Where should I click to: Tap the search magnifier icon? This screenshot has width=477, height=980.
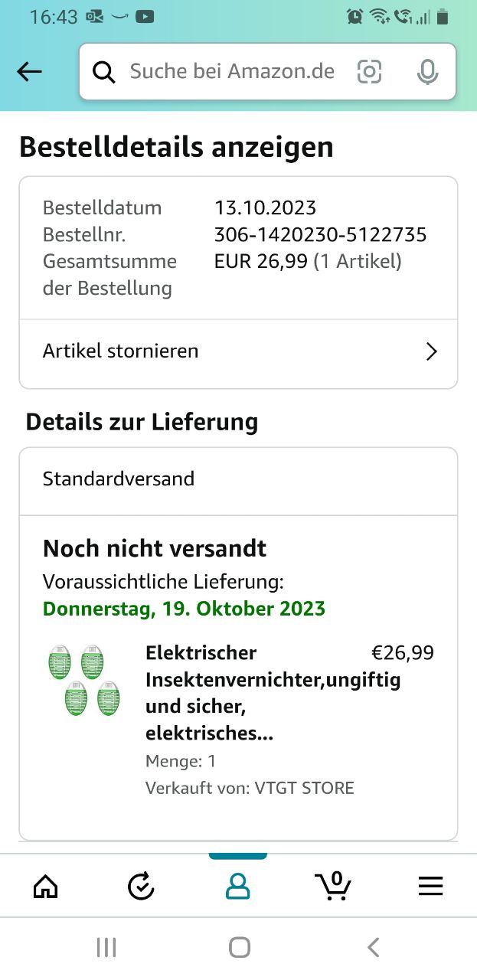tap(103, 72)
